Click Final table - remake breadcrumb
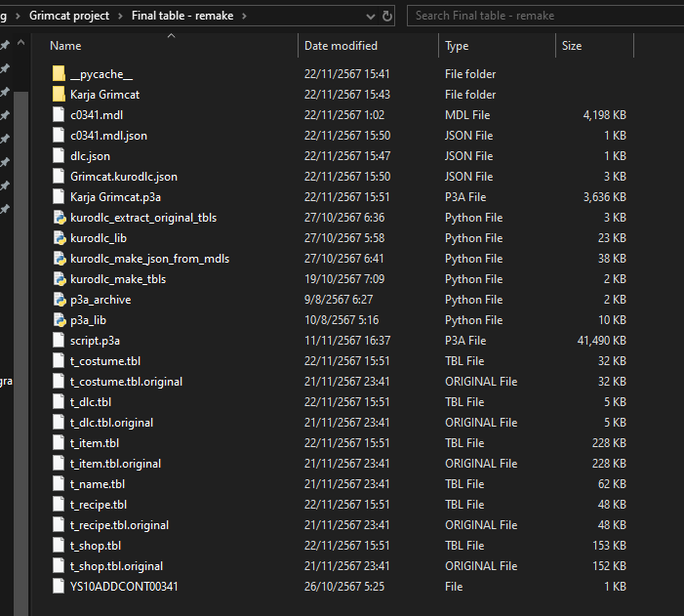Image resolution: width=684 pixels, height=616 pixels. [x=182, y=16]
